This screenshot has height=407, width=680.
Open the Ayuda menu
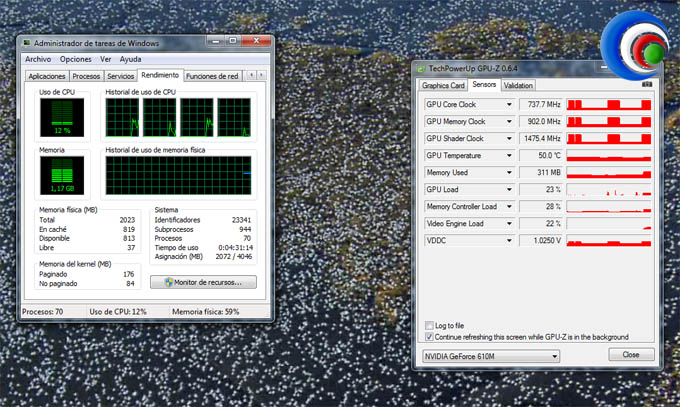click(130, 59)
